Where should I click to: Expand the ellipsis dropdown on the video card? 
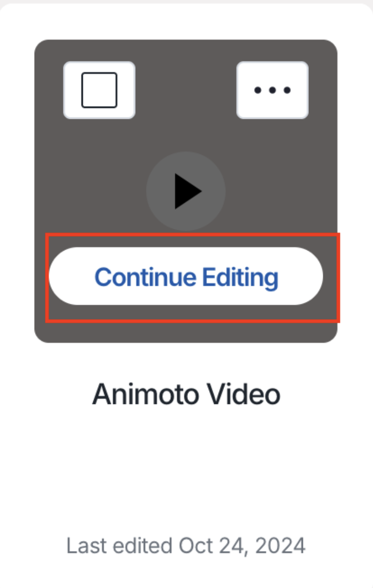point(272,90)
